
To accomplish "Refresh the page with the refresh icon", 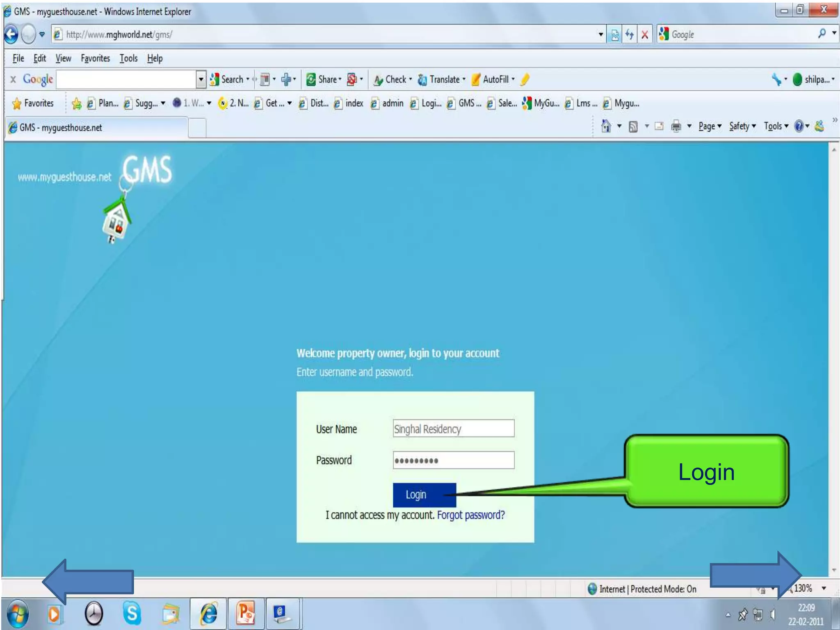I will point(629,35).
